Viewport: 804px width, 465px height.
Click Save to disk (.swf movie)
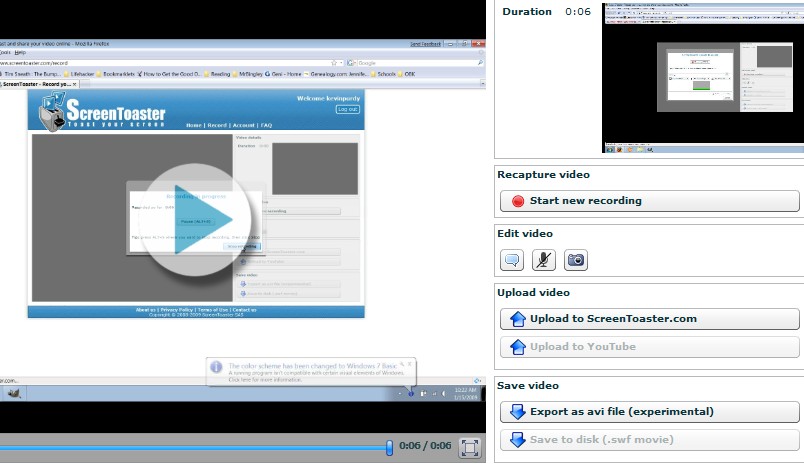(x=650, y=440)
